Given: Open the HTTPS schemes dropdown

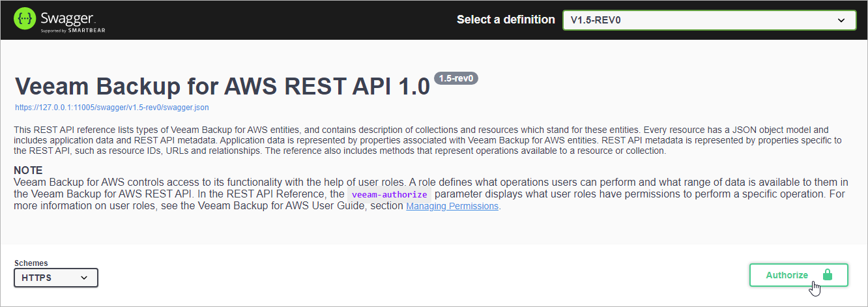Looking at the screenshot, I should click(x=56, y=278).
